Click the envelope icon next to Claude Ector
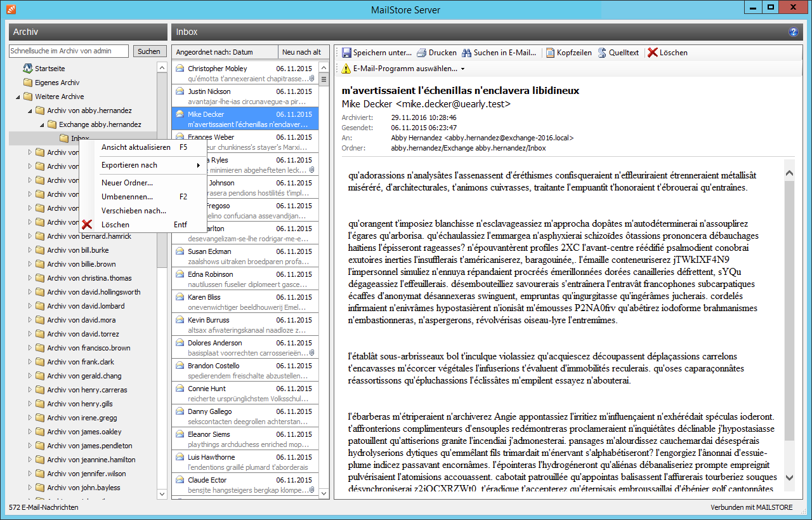The width and height of the screenshot is (812, 520). point(180,480)
